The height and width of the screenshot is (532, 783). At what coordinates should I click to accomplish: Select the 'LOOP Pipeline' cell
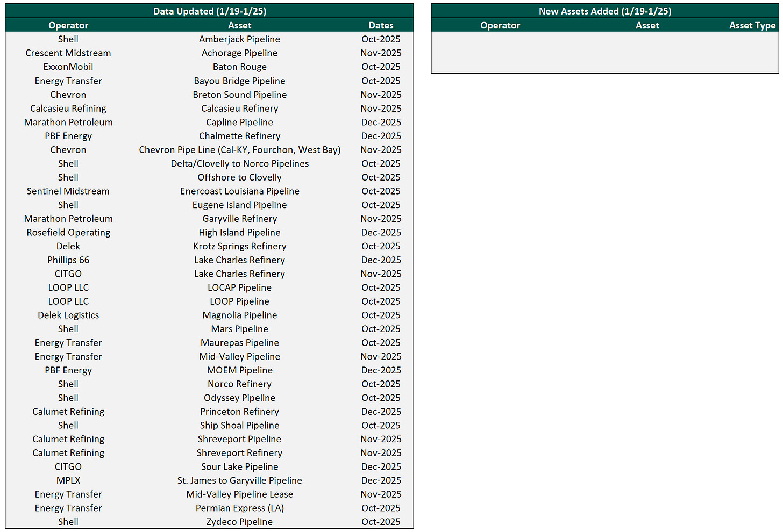tap(239, 301)
